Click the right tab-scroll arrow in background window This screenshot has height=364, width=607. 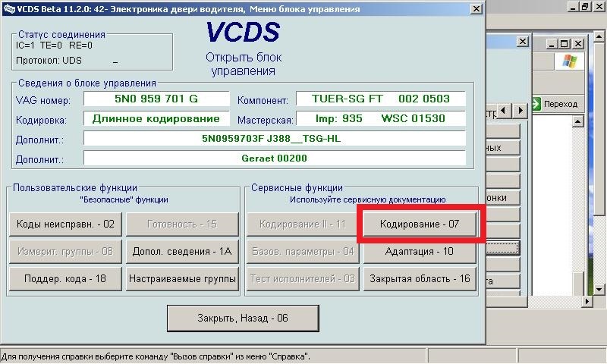[x=521, y=111]
